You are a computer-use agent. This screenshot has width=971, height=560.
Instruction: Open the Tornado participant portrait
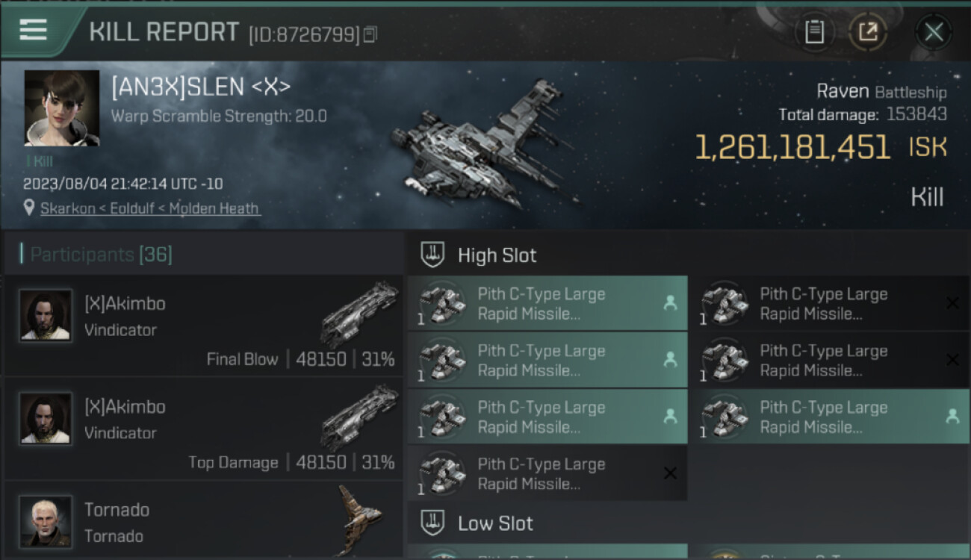pos(46,520)
